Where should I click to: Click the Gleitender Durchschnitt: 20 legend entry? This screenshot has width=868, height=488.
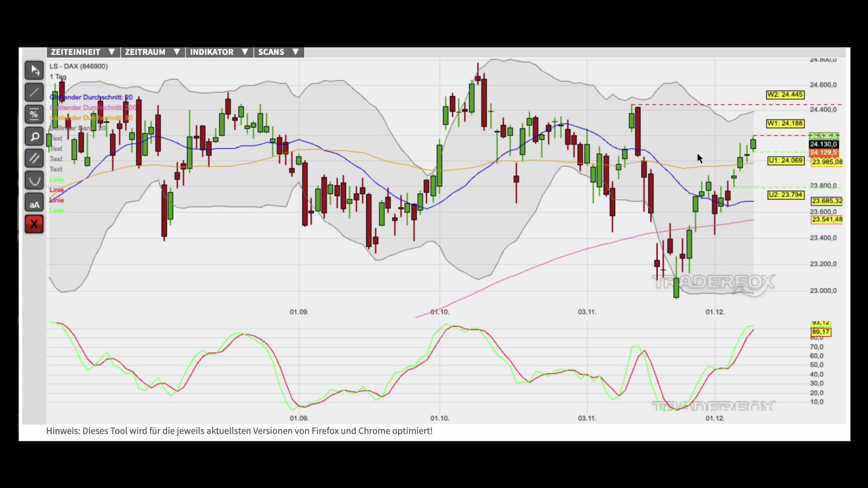click(91, 97)
